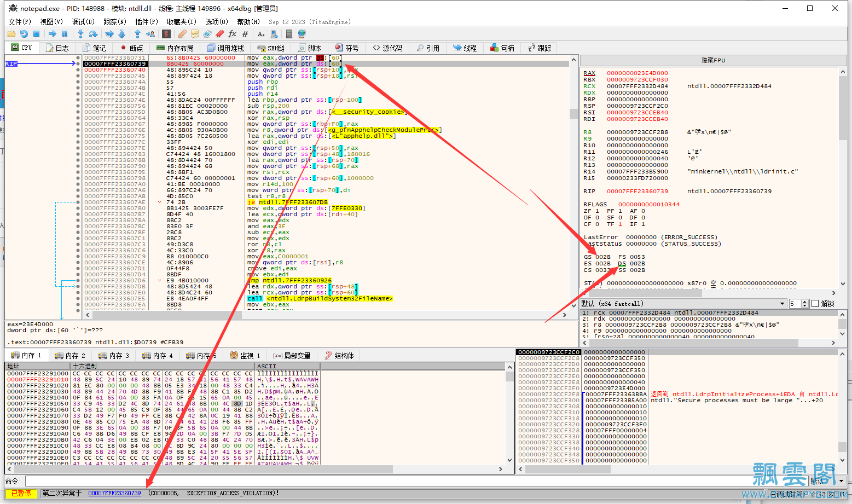Click the Execute Till Return icon

[138, 34]
